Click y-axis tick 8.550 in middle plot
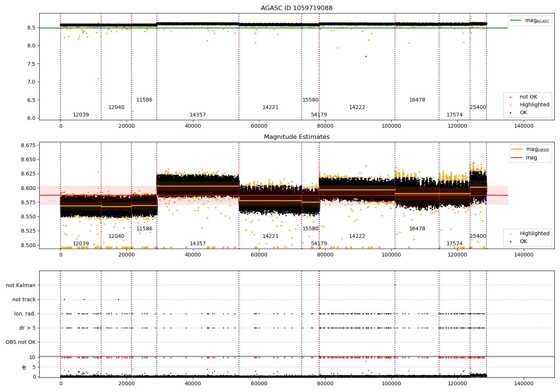Image resolution: width=560 pixels, height=392 pixels. pyautogui.click(x=28, y=217)
